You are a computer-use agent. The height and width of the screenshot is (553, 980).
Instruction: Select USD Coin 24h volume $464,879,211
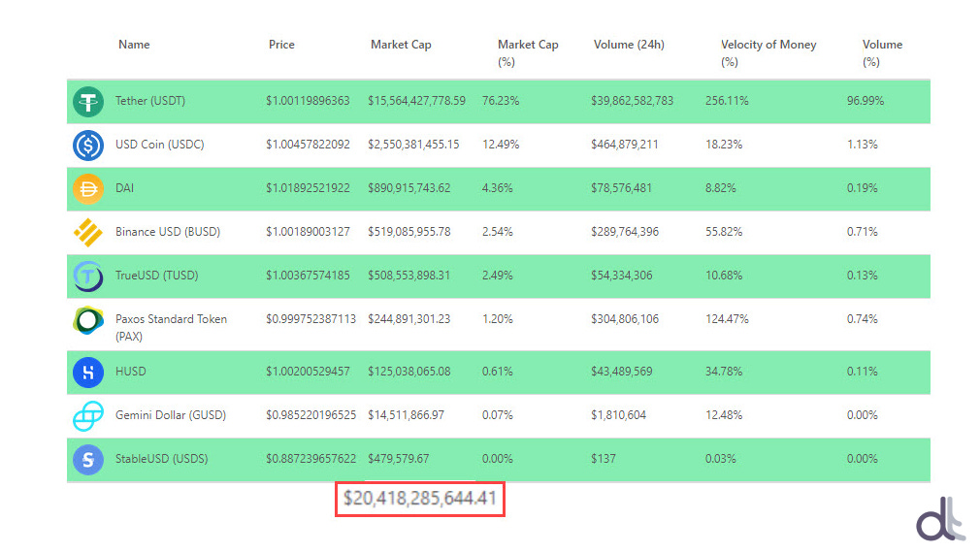(x=624, y=145)
